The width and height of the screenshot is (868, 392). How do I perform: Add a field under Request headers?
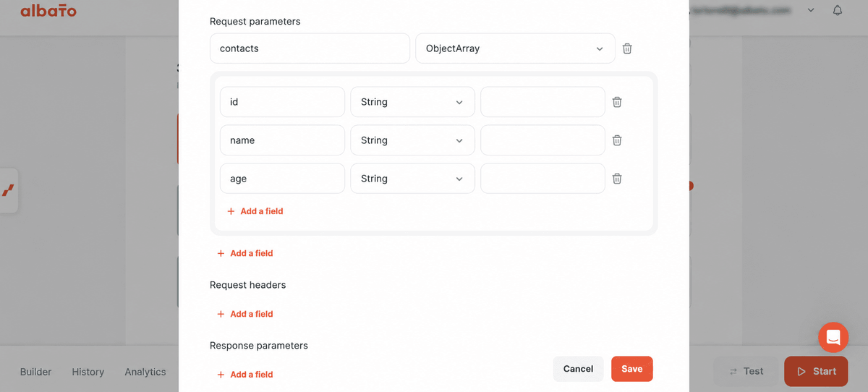(x=245, y=314)
